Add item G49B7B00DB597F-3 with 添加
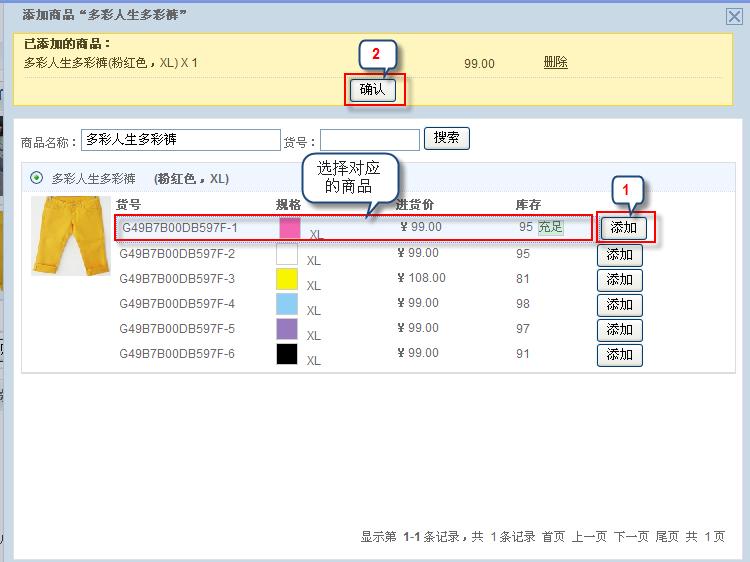Viewport: 750px width, 562px height. point(620,280)
